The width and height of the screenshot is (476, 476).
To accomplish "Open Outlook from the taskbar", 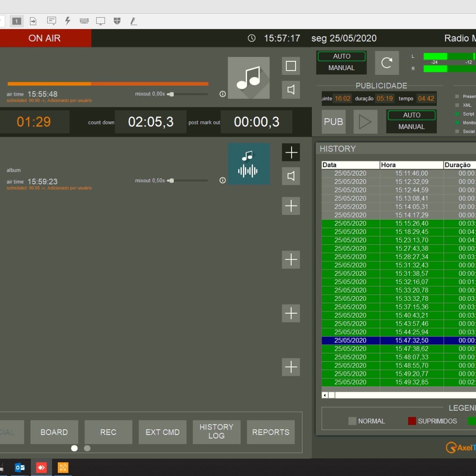I will tap(20, 467).
